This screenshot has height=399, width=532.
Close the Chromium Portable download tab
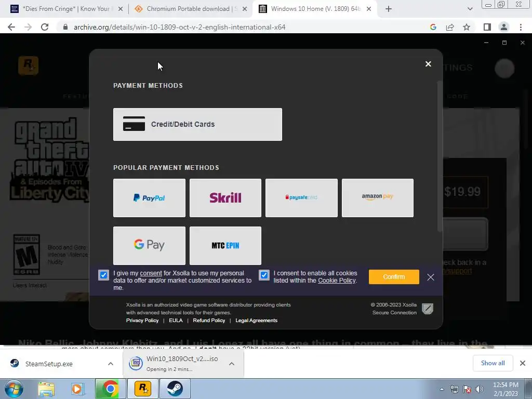click(245, 9)
